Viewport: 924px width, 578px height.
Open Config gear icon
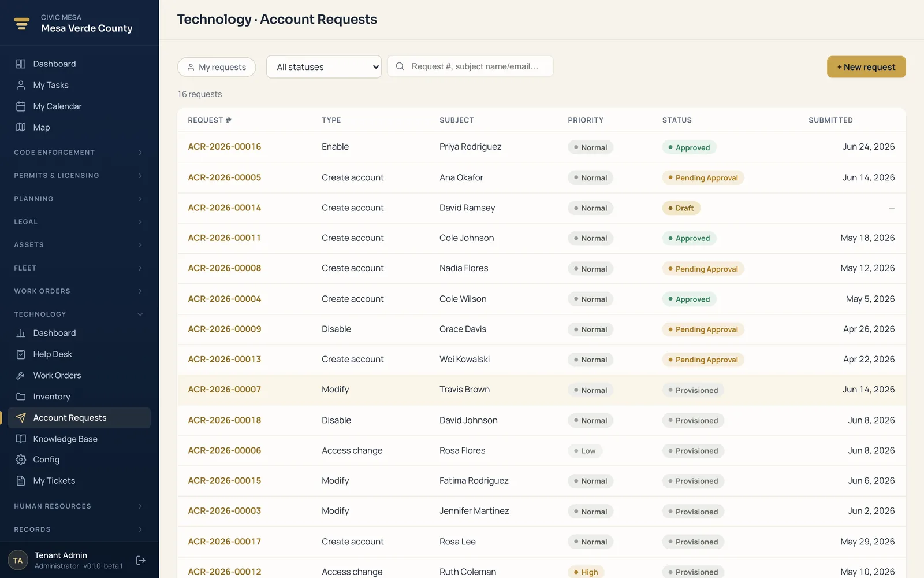21,460
